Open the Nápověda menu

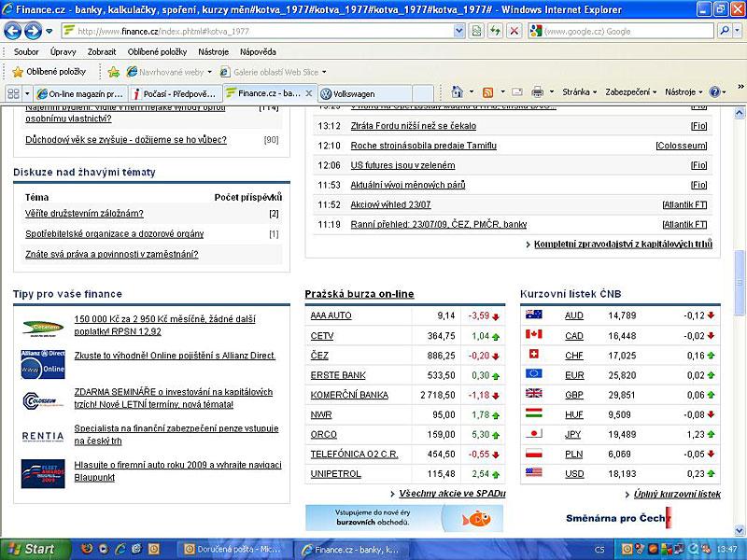[258, 52]
